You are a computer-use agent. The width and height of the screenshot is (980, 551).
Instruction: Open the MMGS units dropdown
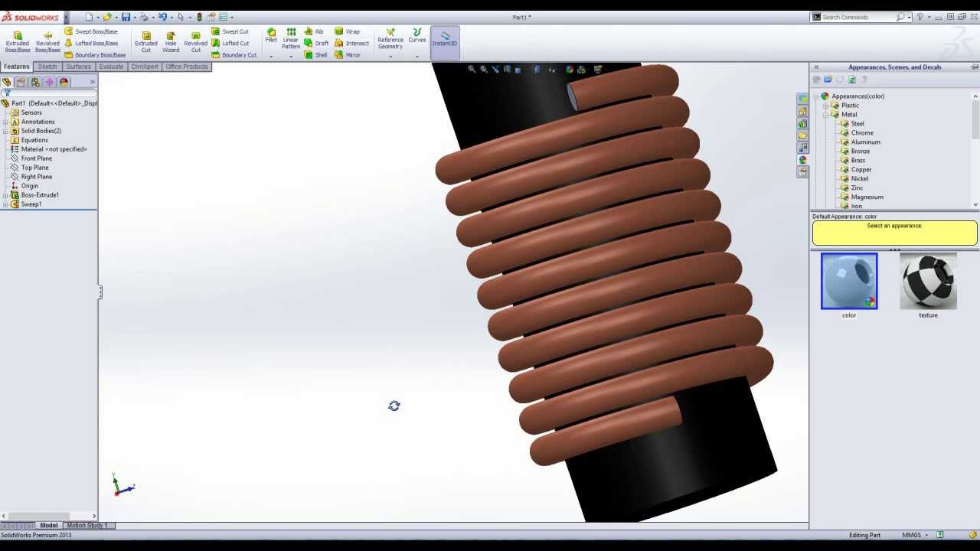[927, 535]
